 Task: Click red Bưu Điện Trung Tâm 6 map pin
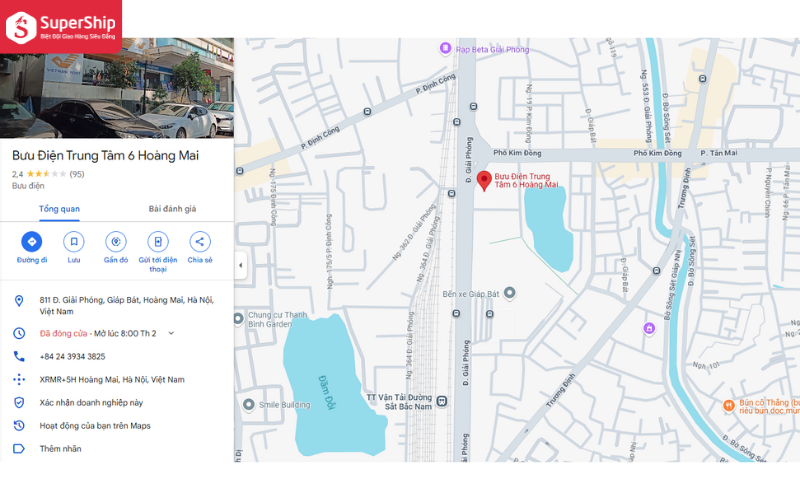point(484,181)
